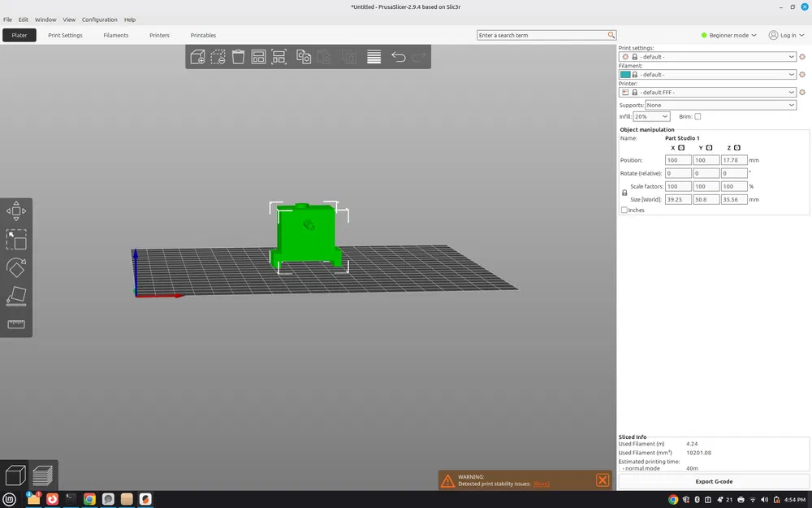Open the Configuration menu
Viewport: 812px width, 508px height.
(99, 20)
